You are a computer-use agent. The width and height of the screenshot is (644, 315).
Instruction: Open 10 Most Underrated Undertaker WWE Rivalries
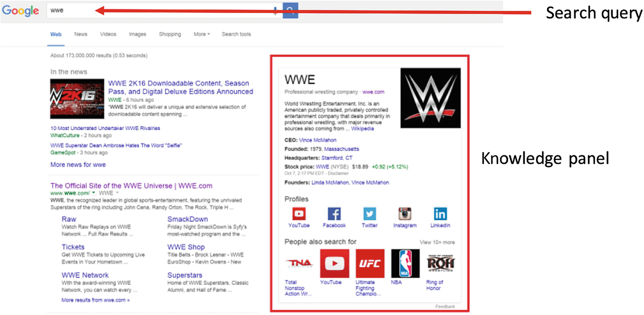105,128
